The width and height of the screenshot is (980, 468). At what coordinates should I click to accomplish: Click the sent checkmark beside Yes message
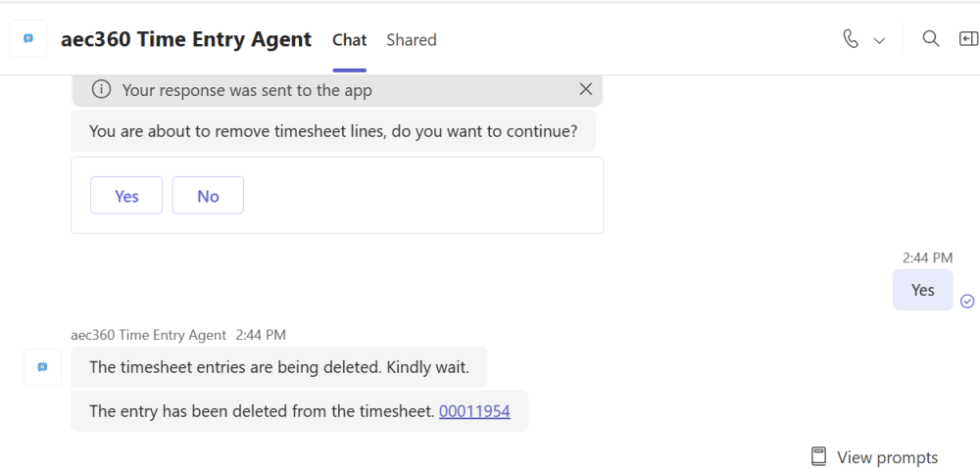tap(967, 301)
